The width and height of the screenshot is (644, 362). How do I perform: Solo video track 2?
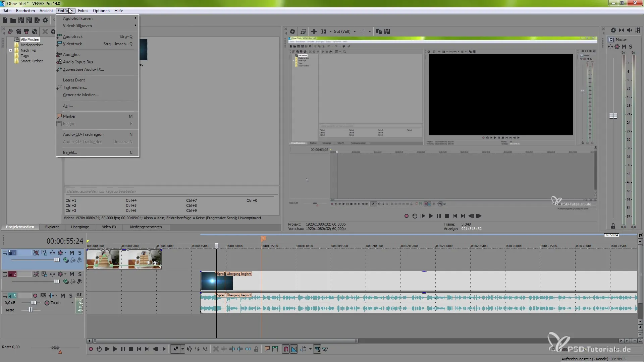[79, 274]
